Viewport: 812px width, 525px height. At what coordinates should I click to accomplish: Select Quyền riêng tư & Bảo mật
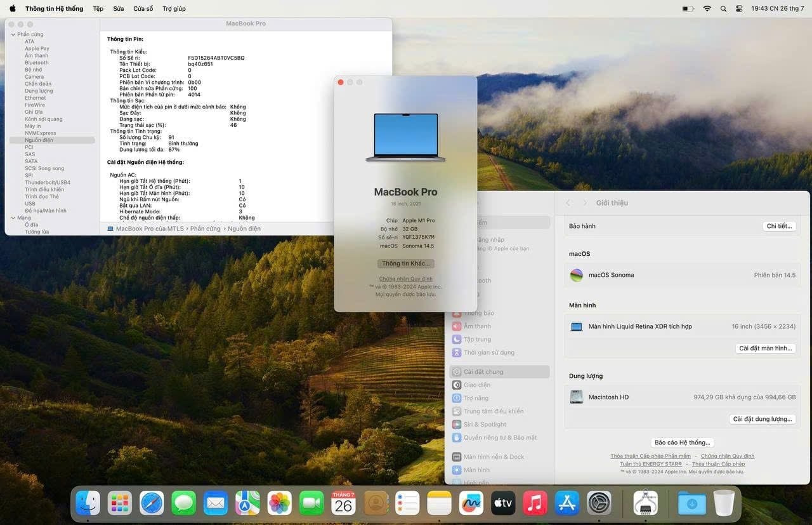coord(499,437)
